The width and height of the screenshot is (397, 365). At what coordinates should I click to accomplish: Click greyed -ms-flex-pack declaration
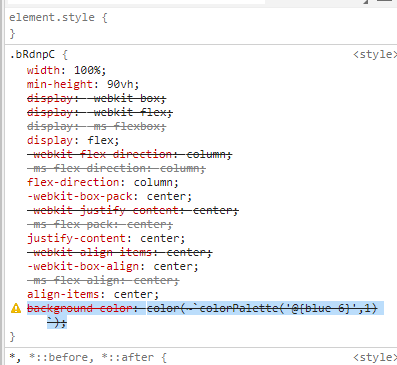click(x=100, y=224)
